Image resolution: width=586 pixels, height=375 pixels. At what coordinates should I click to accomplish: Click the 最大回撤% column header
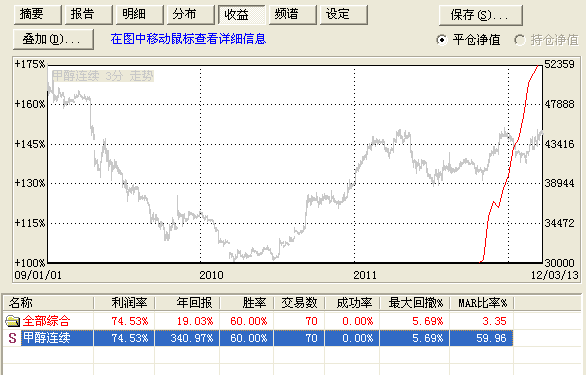pos(415,302)
